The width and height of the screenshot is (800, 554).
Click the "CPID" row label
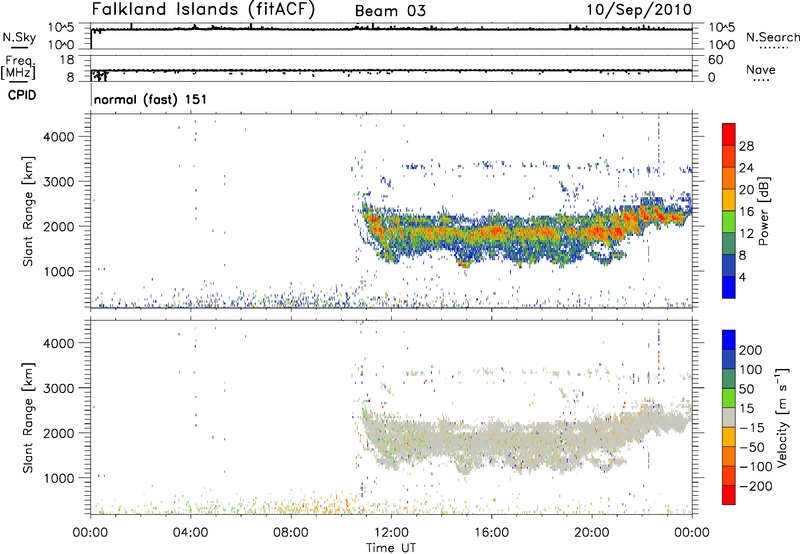22,95
